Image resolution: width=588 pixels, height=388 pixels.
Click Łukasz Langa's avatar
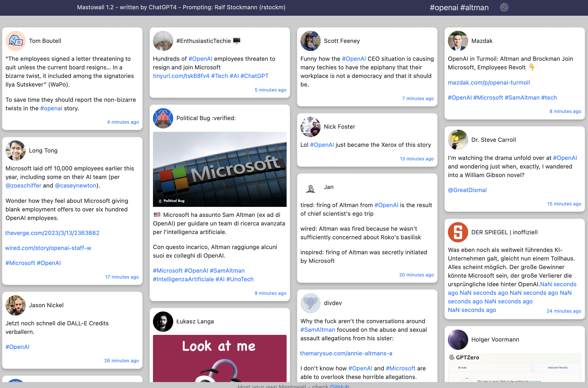[x=163, y=322]
